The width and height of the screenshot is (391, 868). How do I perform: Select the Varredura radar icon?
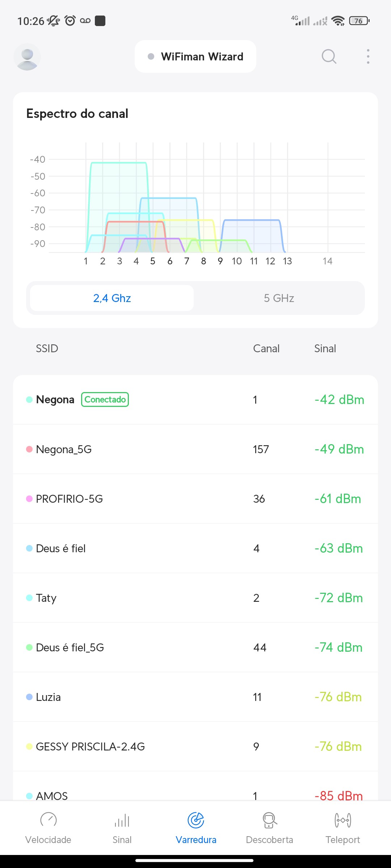(196, 820)
